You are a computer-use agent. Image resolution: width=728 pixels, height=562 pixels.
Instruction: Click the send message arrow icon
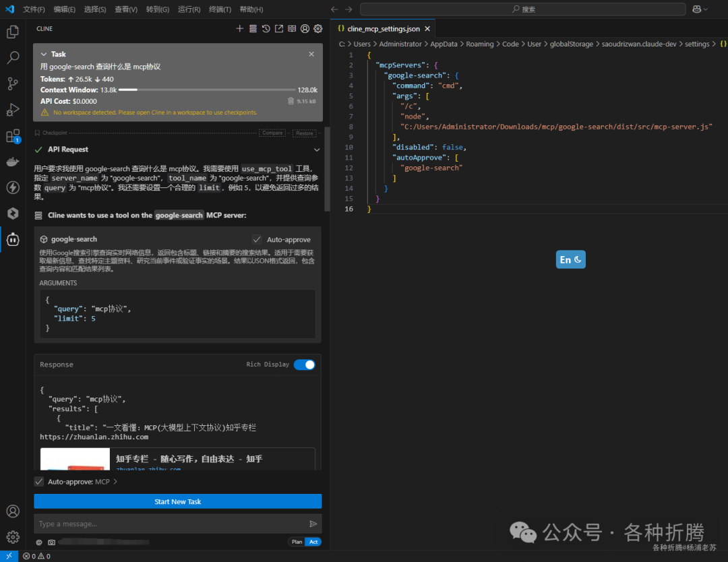(x=313, y=524)
